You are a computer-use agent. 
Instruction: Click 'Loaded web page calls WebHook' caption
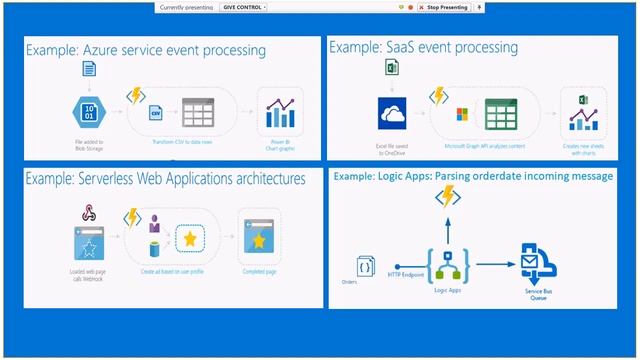[x=88, y=275]
